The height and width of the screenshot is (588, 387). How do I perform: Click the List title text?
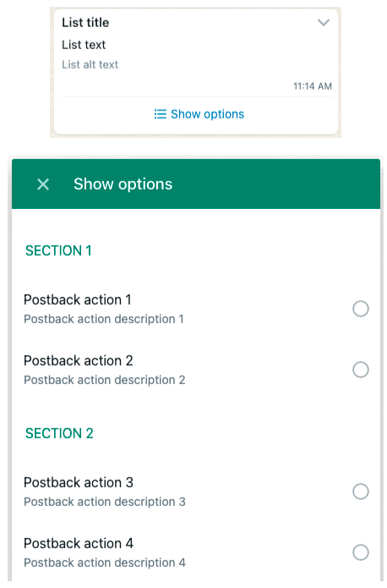pos(85,23)
